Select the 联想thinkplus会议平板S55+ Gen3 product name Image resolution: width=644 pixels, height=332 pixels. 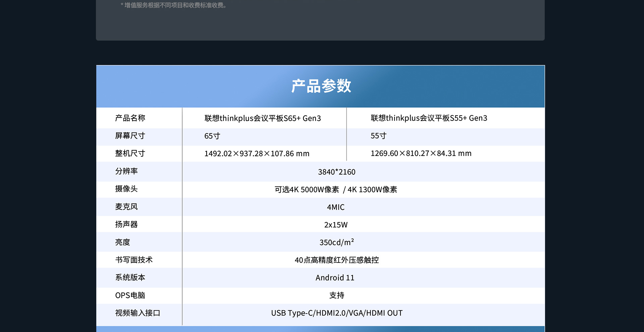(429, 118)
